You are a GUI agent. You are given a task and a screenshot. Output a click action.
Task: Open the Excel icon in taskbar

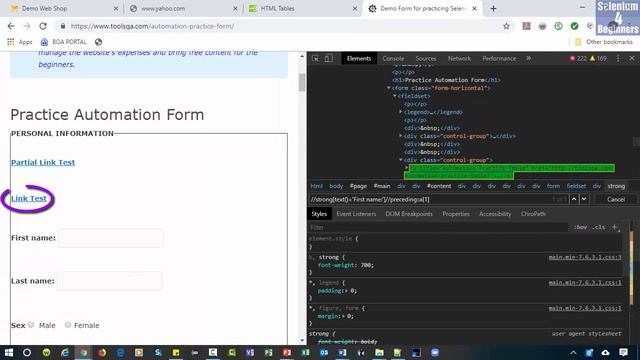(x=305, y=352)
